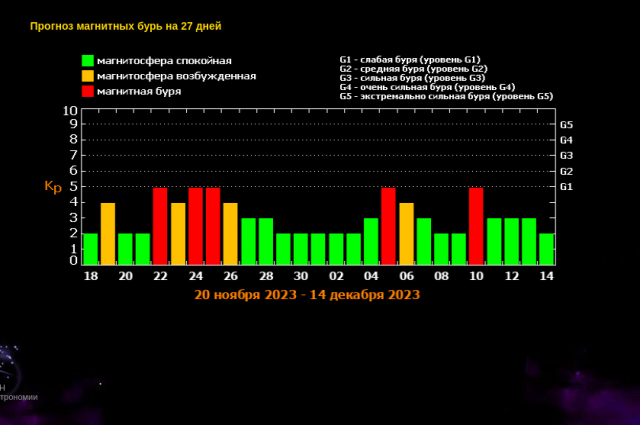
Task: Click the '10' value on the Kp axis
Action: point(70,111)
